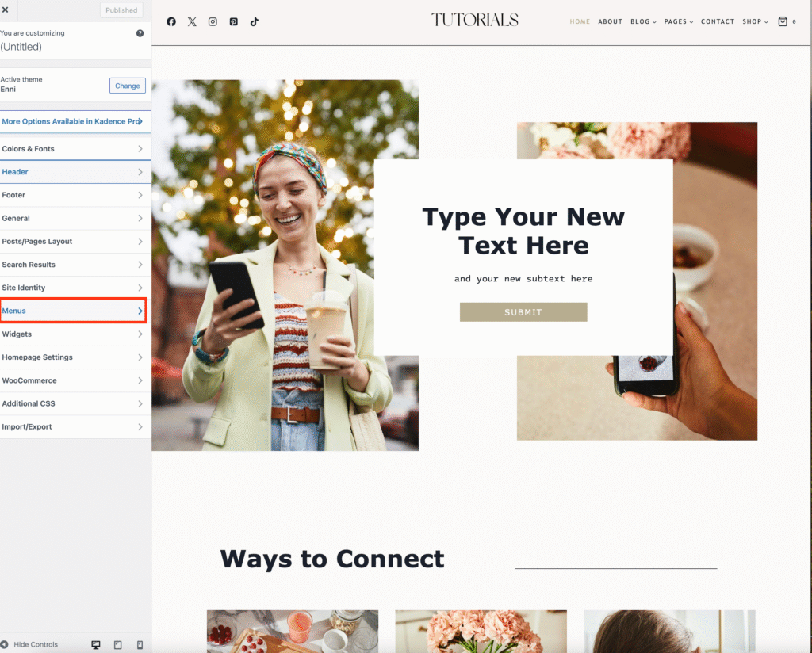Expand the Blog dropdown menu

pyautogui.click(x=643, y=22)
